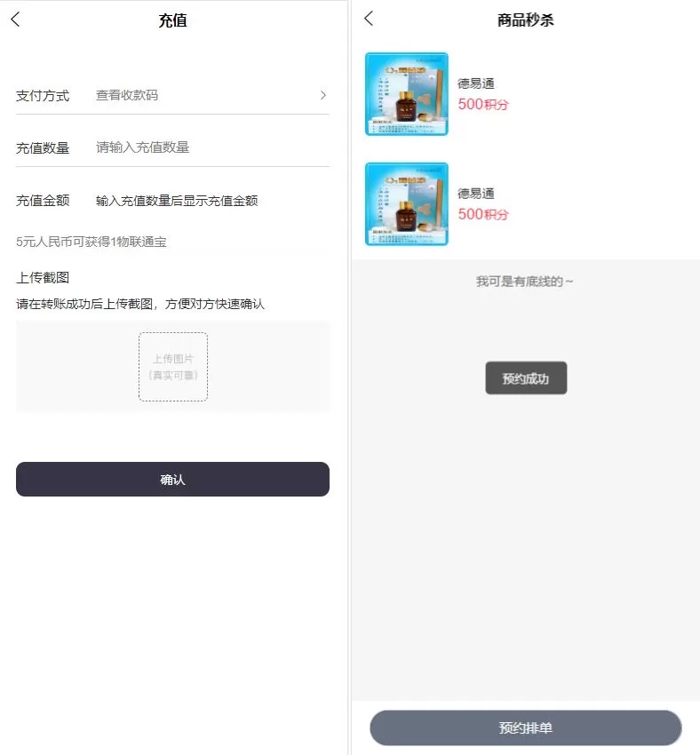The image size is (700, 755).
Task: Go back from the 充值 page
Action: (15, 20)
